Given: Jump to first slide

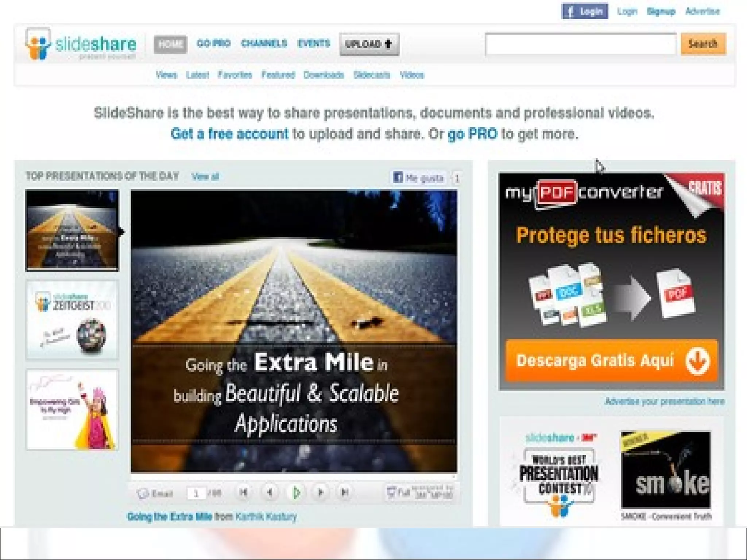Looking at the screenshot, I should coord(243,493).
